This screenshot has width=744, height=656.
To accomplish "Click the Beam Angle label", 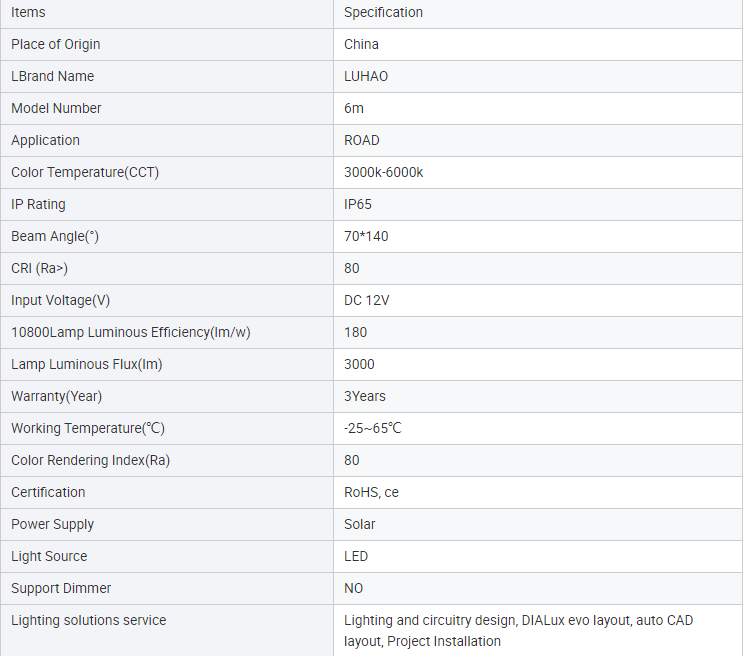I will coord(55,236).
